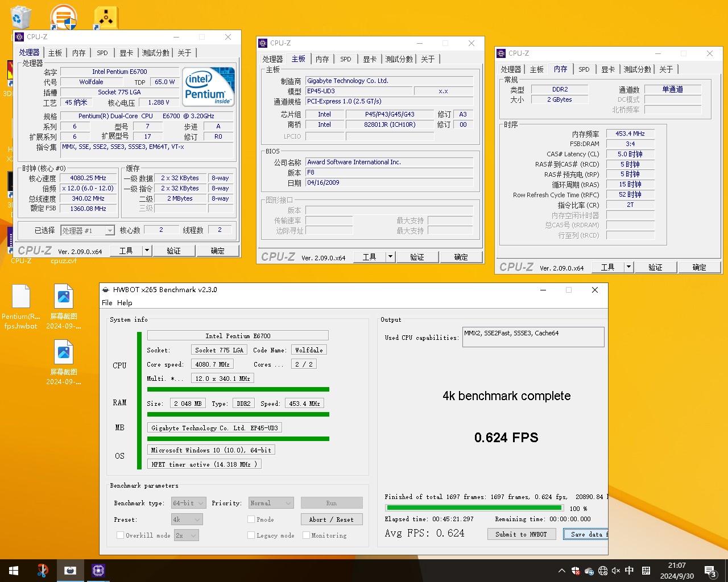Switch to 内存 tab in processor window
The height and width of the screenshot is (582, 728).
click(x=79, y=53)
